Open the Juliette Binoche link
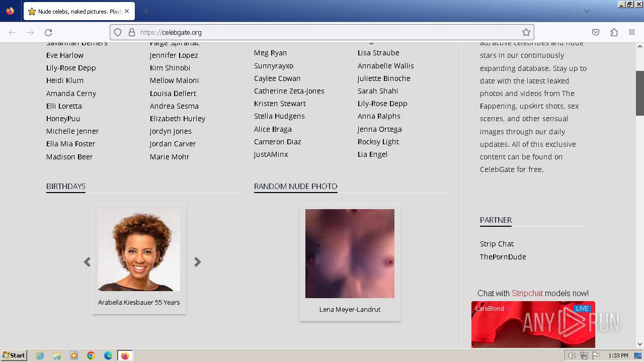Screen dimensions: 644x362 click(384, 78)
